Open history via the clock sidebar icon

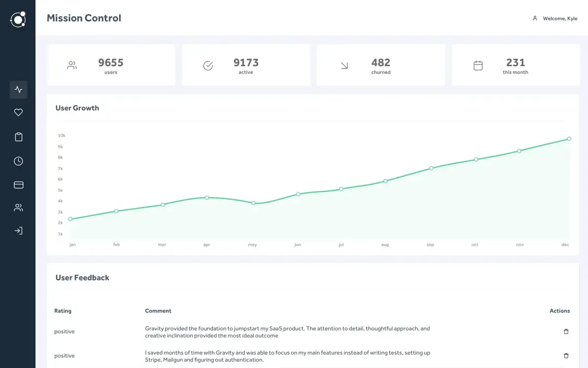coord(18,160)
